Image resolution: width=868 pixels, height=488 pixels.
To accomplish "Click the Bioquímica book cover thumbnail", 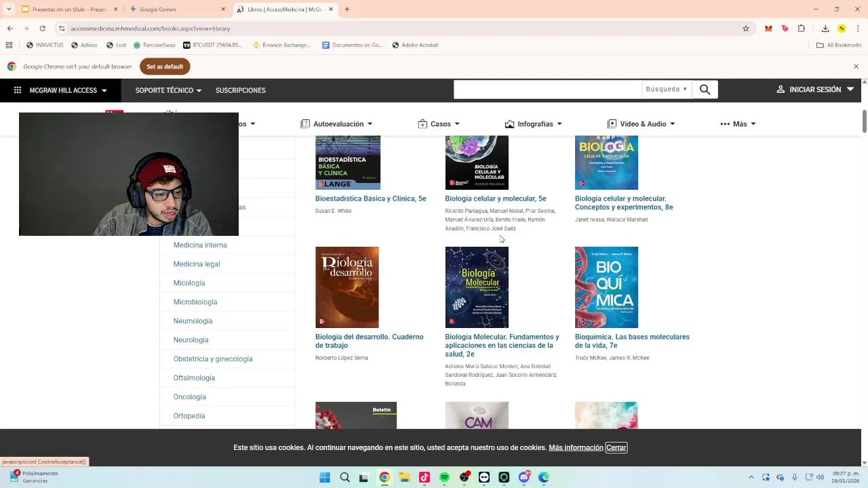I will pos(606,287).
